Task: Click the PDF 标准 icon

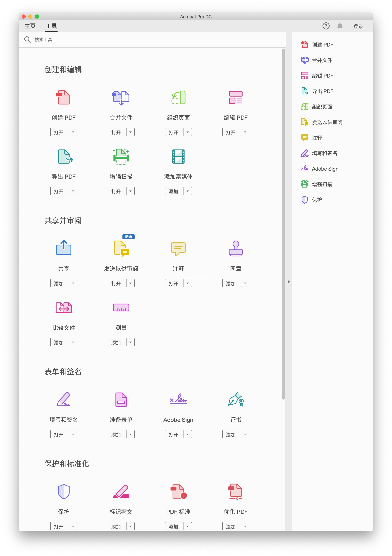Action: (179, 491)
